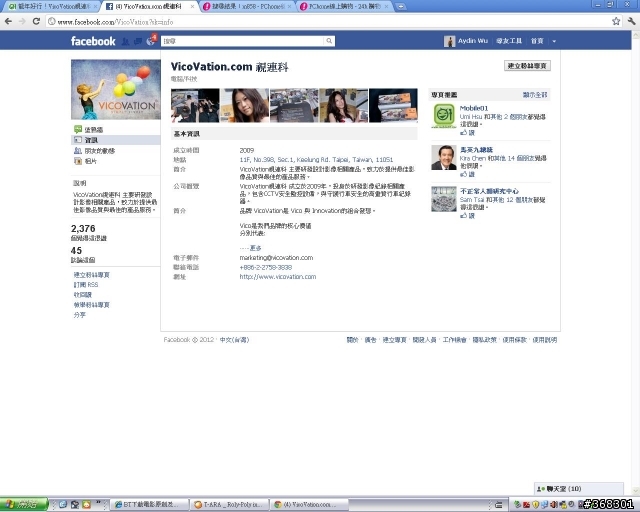
Task: Switch to the first Chrome tab
Action: point(50,7)
